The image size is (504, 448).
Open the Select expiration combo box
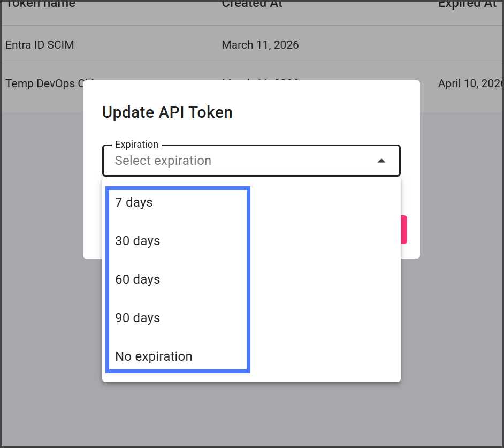coord(241,161)
